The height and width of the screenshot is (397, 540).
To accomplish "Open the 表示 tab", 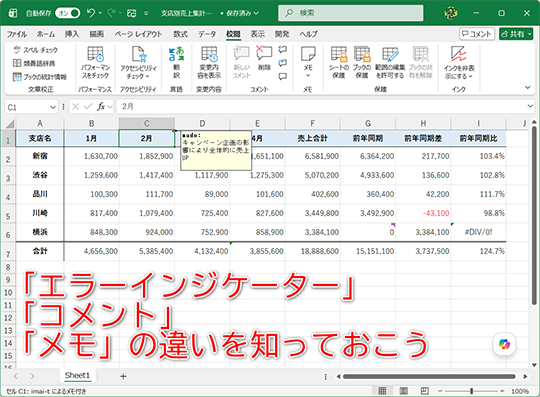I will coord(258,34).
